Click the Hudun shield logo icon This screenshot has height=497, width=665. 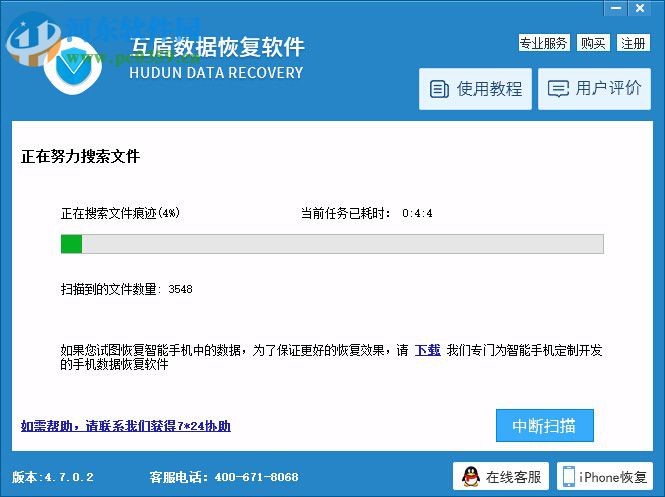coord(73,66)
